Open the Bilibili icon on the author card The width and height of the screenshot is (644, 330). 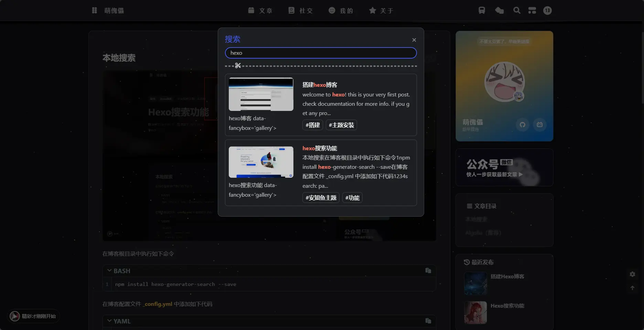[540, 125]
